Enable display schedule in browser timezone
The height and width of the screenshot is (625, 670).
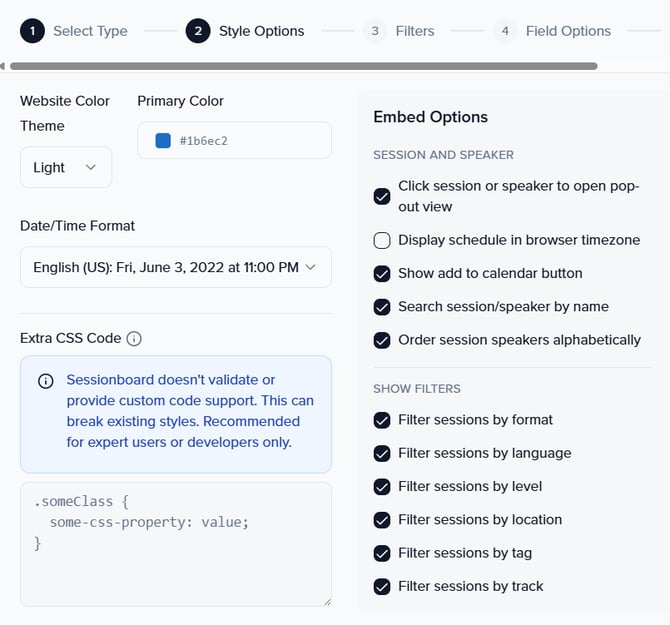pos(382,240)
